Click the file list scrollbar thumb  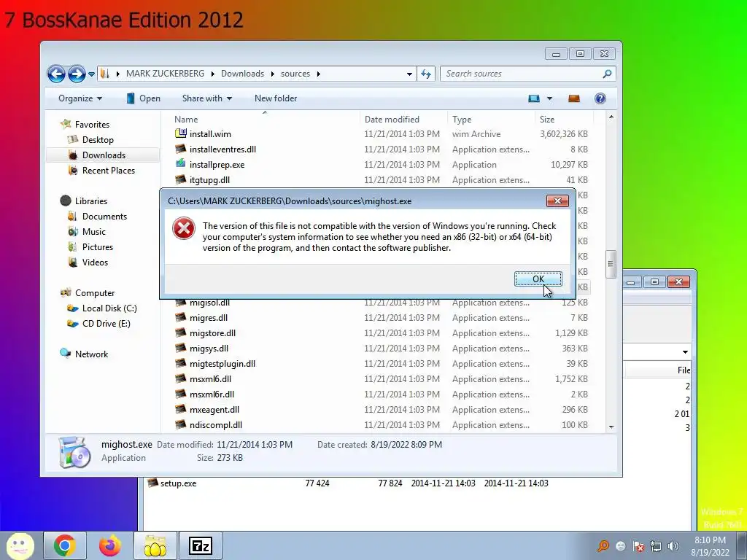(611, 264)
